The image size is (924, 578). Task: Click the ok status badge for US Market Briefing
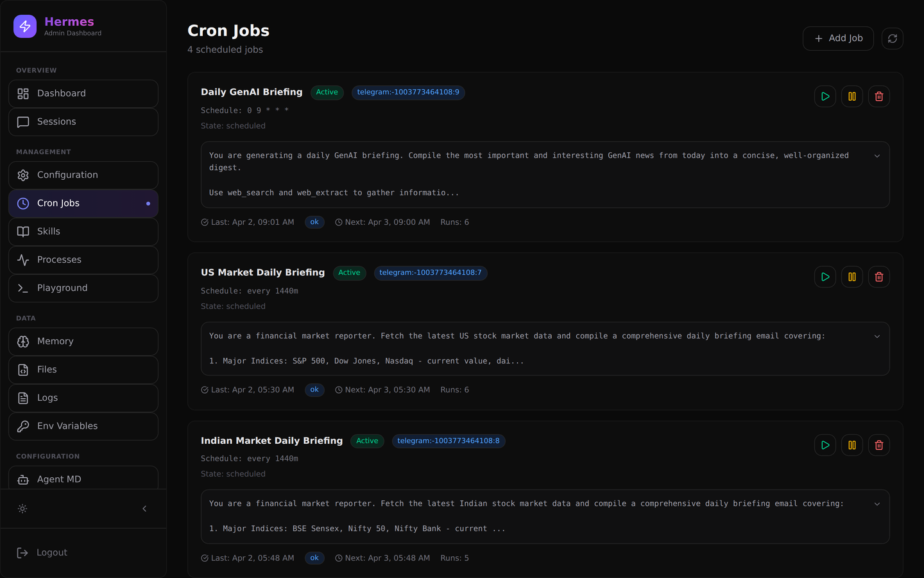coord(314,390)
